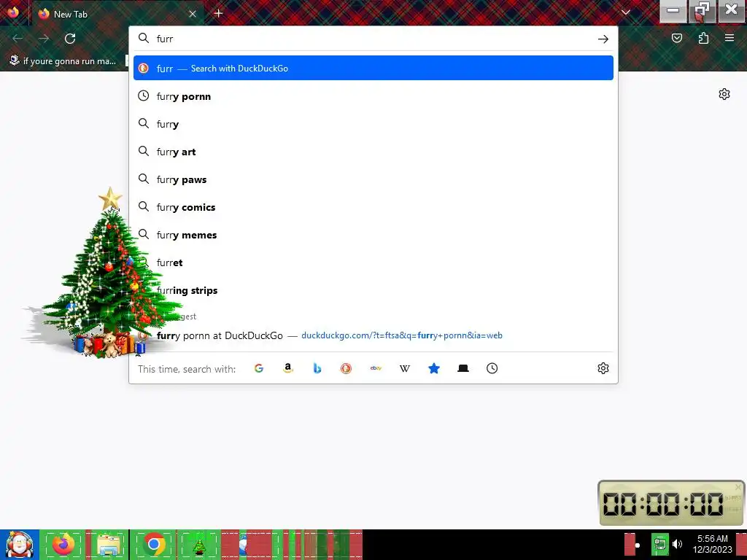Open Firefox from the taskbar

click(x=63, y=545)
